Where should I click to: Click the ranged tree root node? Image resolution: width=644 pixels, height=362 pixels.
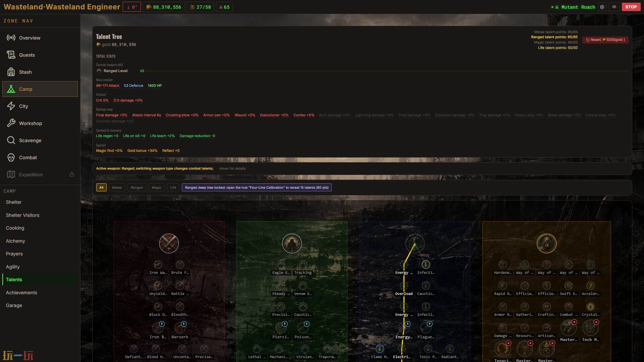click(x=292, y=243)
